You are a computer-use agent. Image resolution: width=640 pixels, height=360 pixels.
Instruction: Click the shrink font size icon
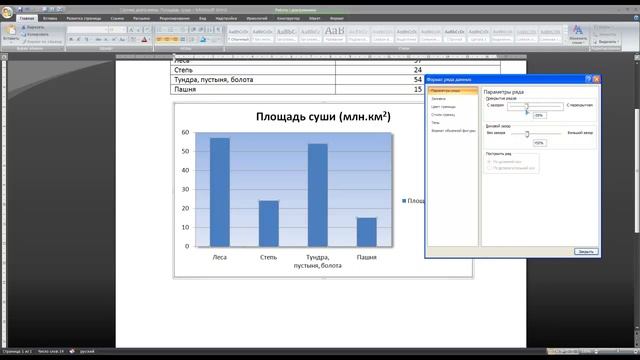click(x=138, y=30)
